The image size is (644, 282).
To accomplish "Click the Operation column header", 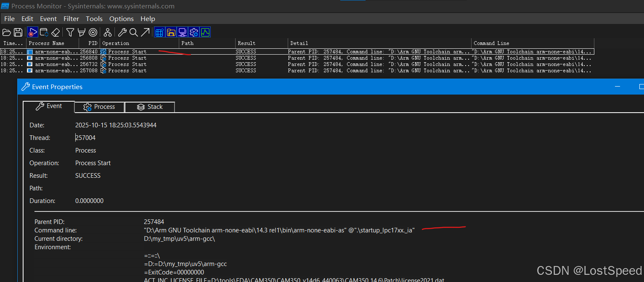I will click(139, 43).
